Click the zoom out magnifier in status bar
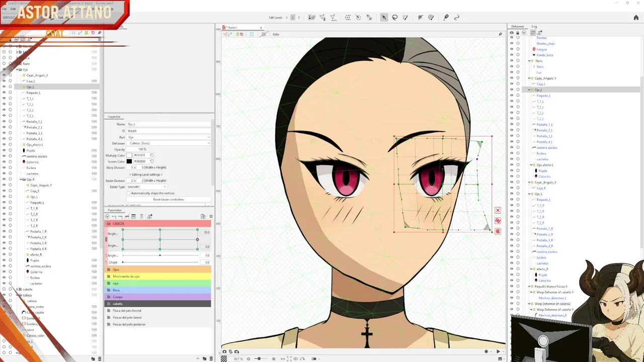644x362 pixels. (249, 358)
